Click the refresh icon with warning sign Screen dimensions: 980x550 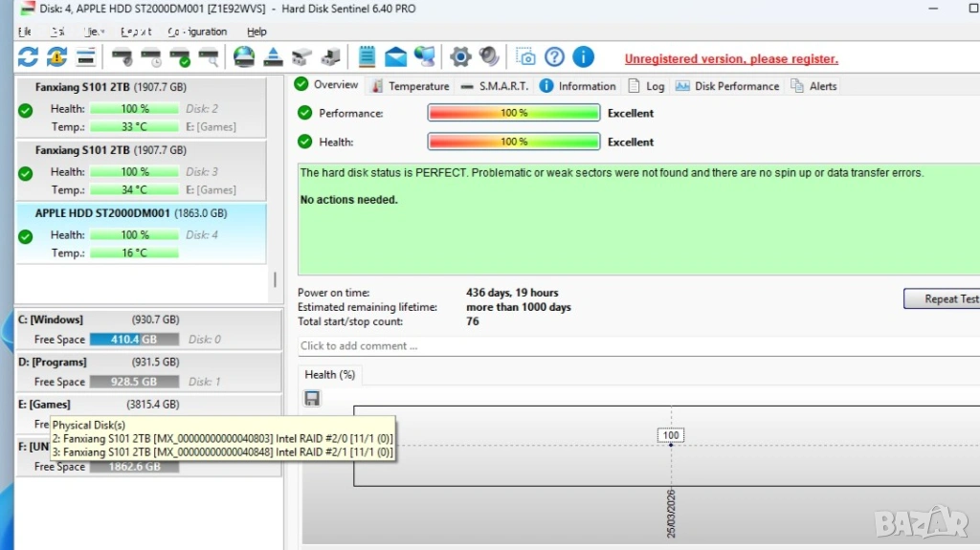pos(56,57)
